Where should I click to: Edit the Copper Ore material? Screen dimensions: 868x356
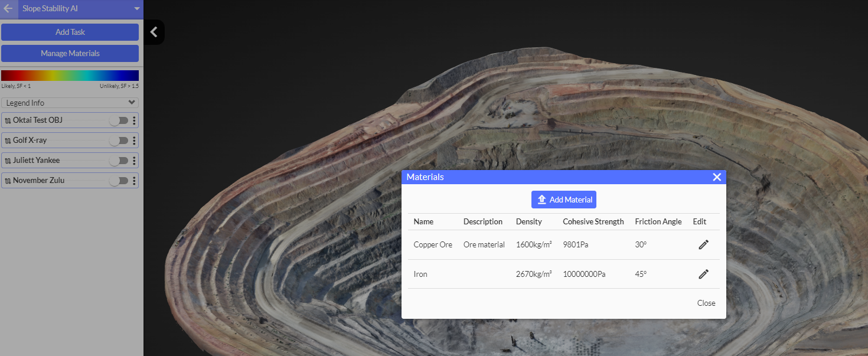coord(703,244)
